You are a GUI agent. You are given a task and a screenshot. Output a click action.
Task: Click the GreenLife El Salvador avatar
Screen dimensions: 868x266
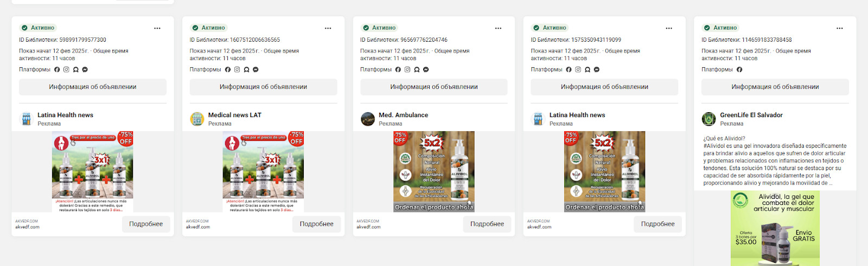[x=709, y=119]
